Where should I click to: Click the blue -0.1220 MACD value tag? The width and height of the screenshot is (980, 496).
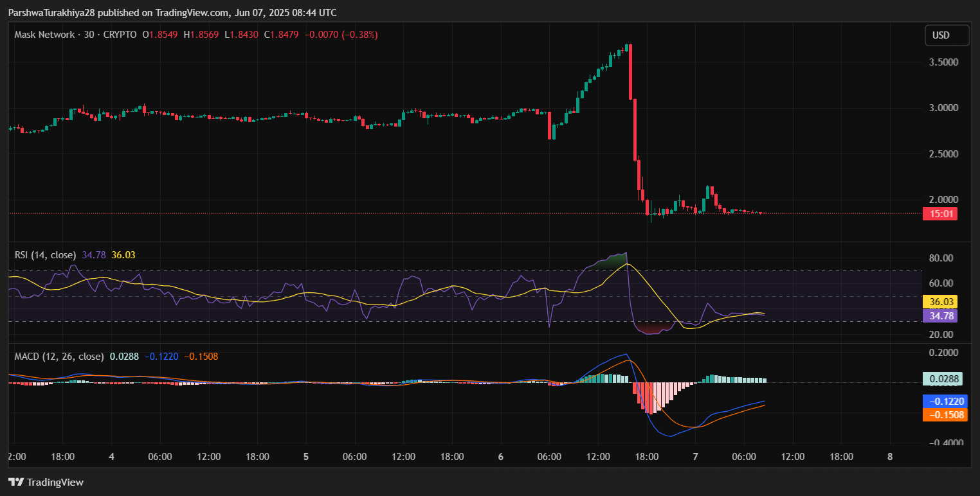(944, 401)
